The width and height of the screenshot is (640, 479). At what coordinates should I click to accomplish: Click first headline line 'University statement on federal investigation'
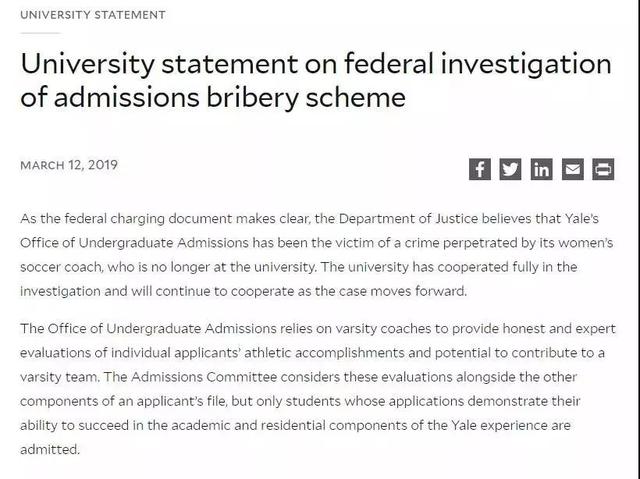[x=314, y=64]
